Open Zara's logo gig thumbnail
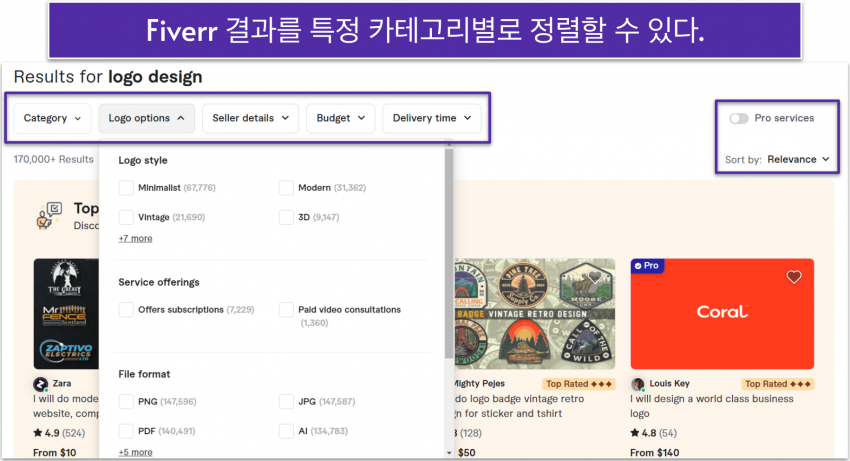The height and width of the screenshot is (461, 850). pyautogui.click(x=67, y=314)
